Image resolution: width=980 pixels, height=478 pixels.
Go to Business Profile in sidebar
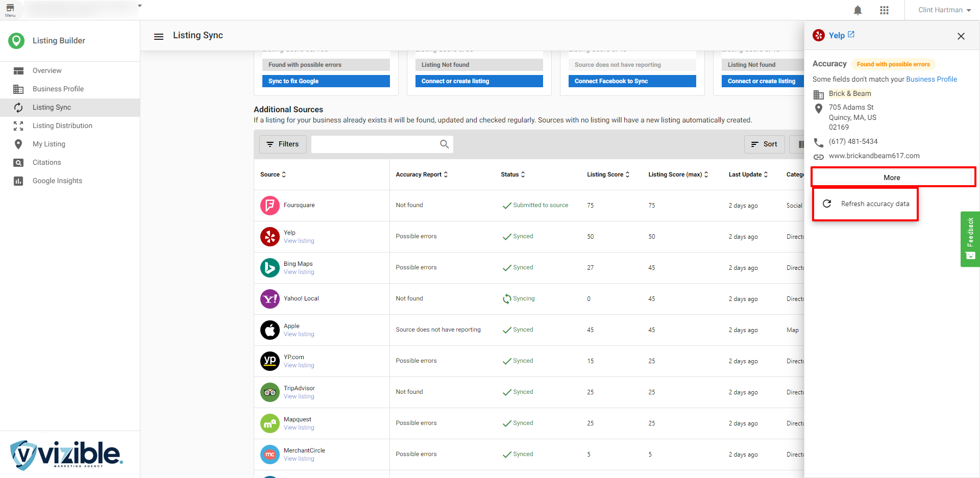[x=58, y=89]
